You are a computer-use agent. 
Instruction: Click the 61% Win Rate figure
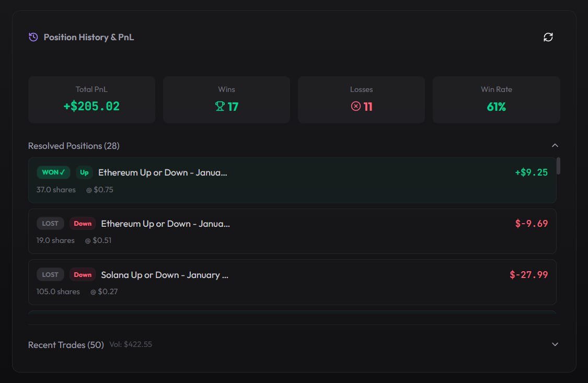coord(495,106)
